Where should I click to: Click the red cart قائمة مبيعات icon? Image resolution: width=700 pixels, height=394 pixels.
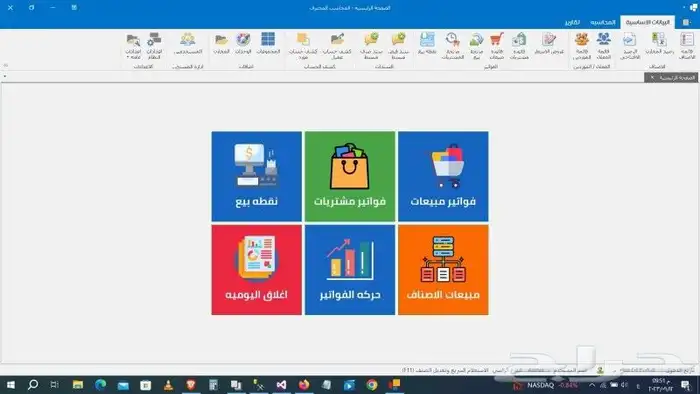pos(496,46)
